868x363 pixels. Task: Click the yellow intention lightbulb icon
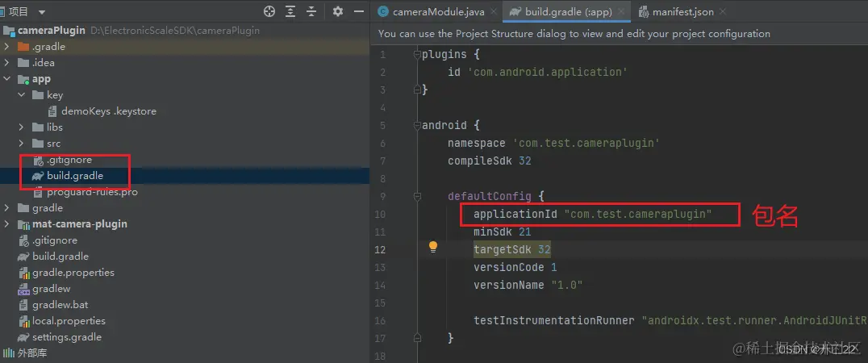pyautogui.click(x=433, y=247)
